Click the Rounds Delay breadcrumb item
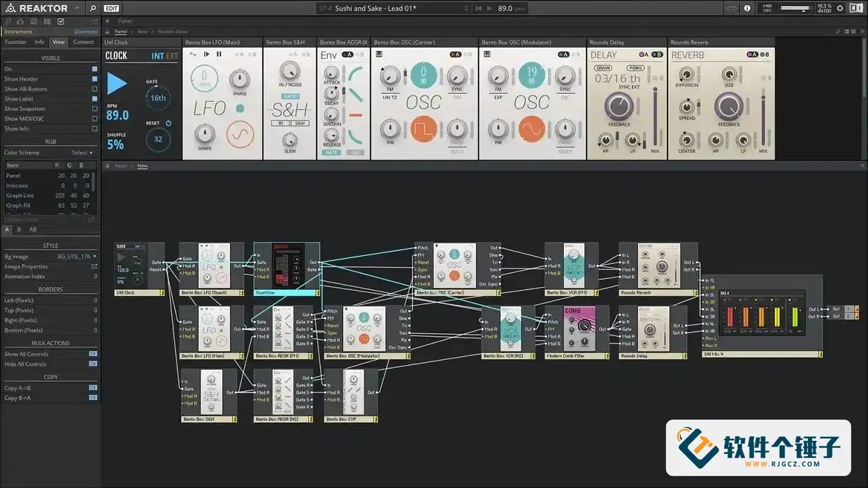The image size is (868, 488). (x=173, y=31)
